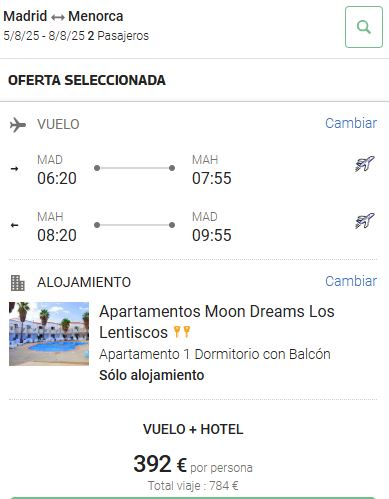
Task: Click Cambiar link for the flight
Action: point(351,123)
